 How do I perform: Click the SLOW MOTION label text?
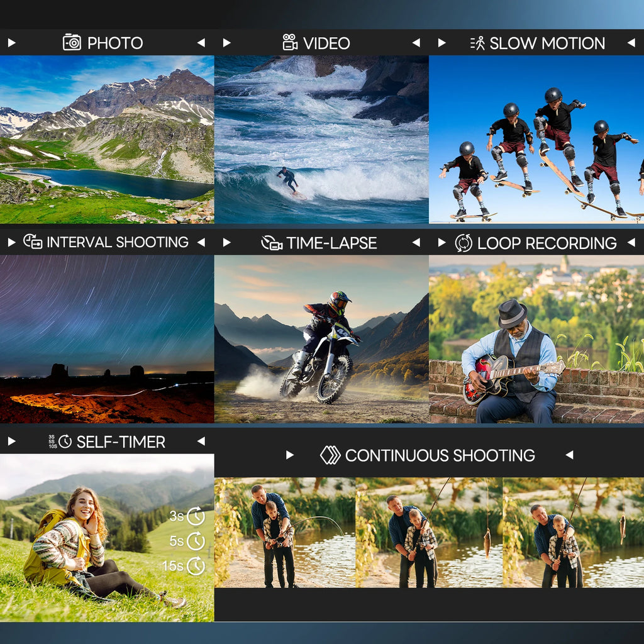coord(548,43)
